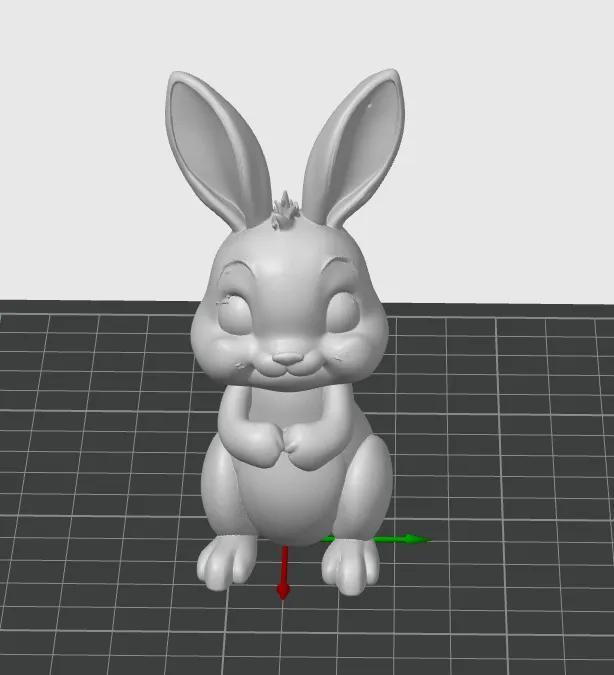Click the red axis arrow gizmo
The height and width of the screenshot is (675, 614).
[283, 573]
